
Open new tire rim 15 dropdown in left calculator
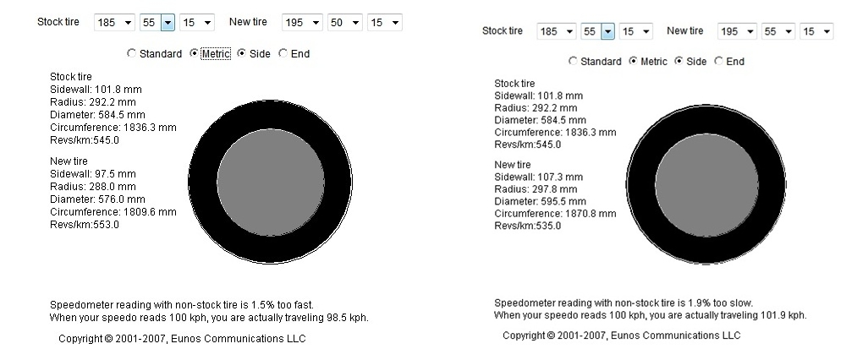pos(385,23)
